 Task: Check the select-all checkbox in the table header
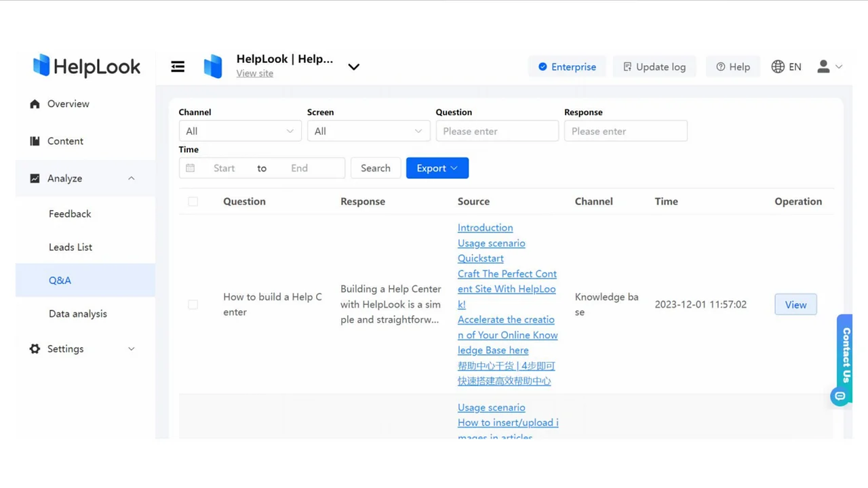click(193, 201)
